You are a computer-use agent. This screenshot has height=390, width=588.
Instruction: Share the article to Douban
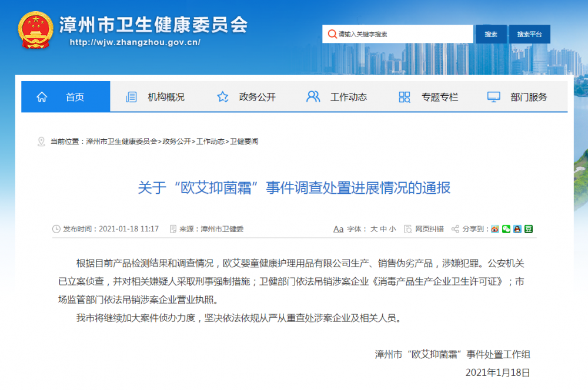point(529,229)
